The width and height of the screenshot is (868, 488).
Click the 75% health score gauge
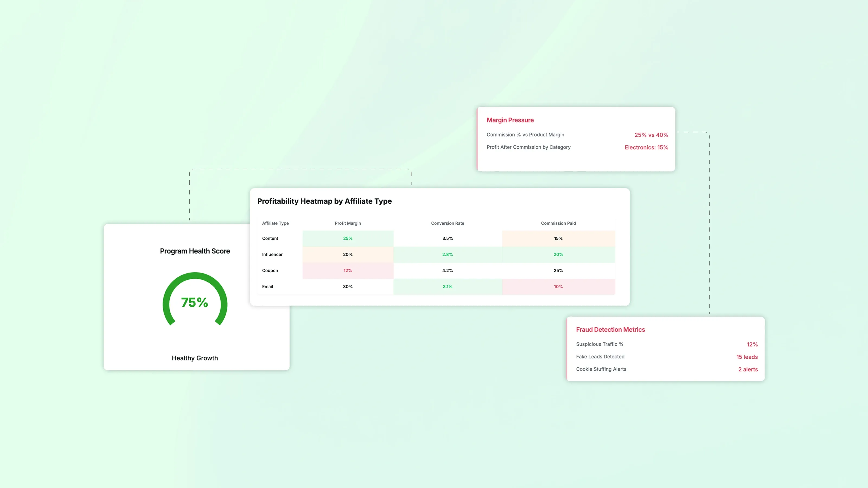pos(195,302)
